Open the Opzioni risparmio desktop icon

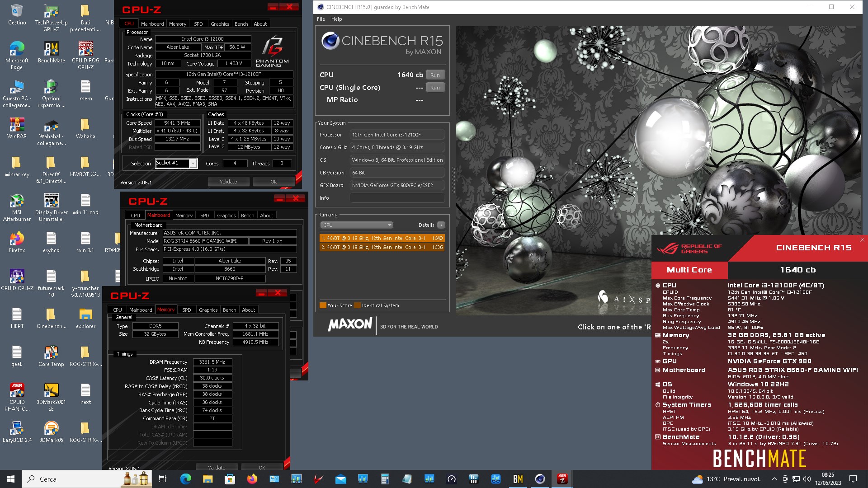coord(51,94)
